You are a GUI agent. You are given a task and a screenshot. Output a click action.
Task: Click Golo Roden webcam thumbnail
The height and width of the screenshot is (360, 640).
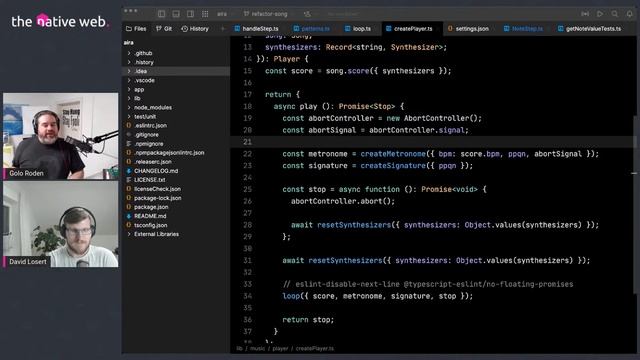pyautogui.click(x=60, y=136)
